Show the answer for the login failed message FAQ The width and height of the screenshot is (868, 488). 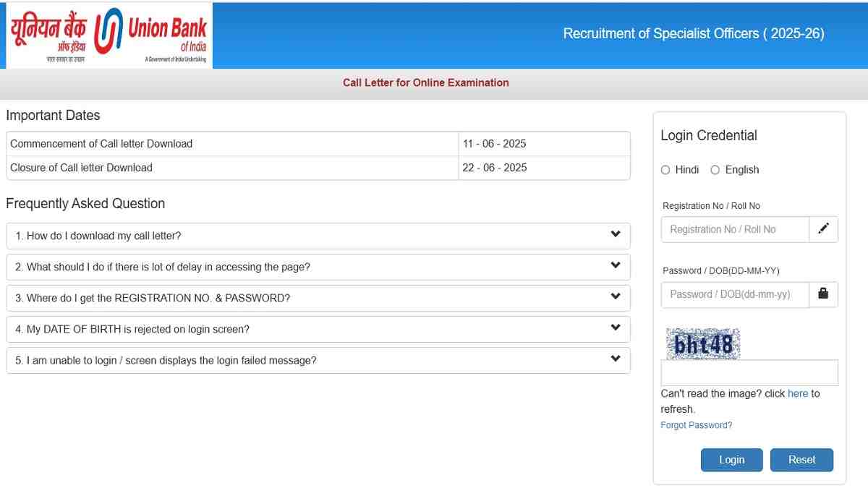[318, 360]
